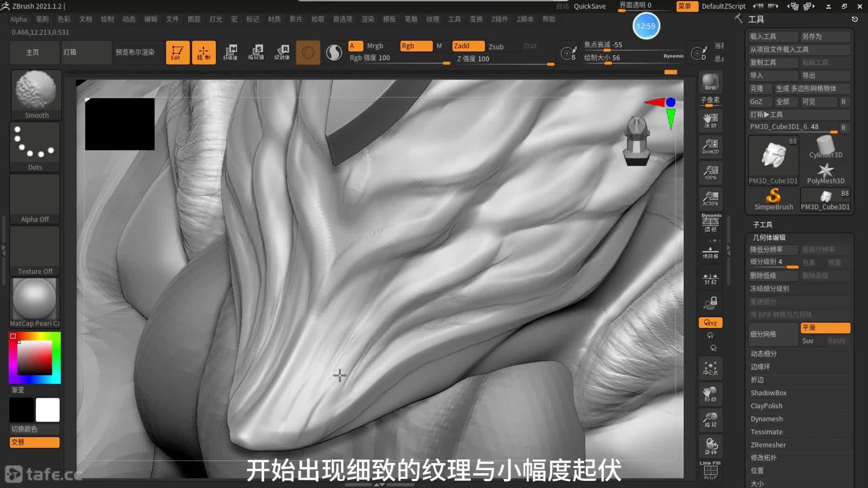Image resolution: width=868 pixels, height=488 pixels.
Task: Click the Move (移动轴) gizmo icon
Action: (230, 52)
